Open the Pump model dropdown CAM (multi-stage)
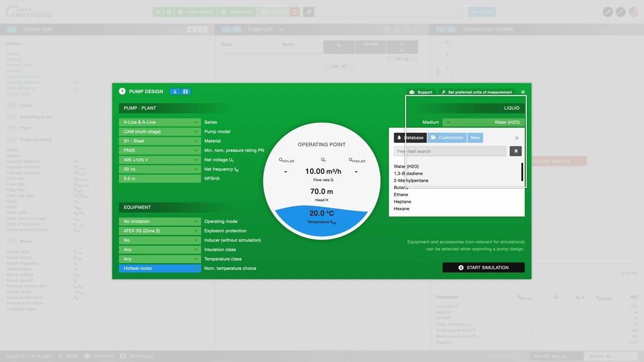 point(160,132)
